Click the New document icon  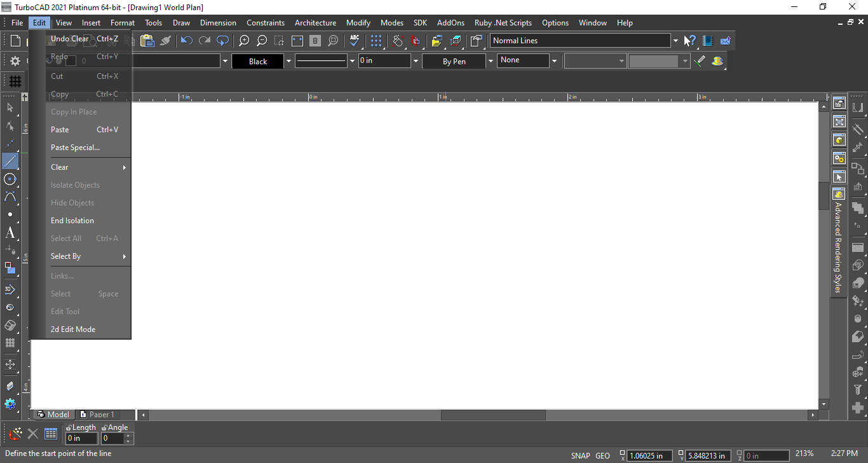tap(16, 41)
